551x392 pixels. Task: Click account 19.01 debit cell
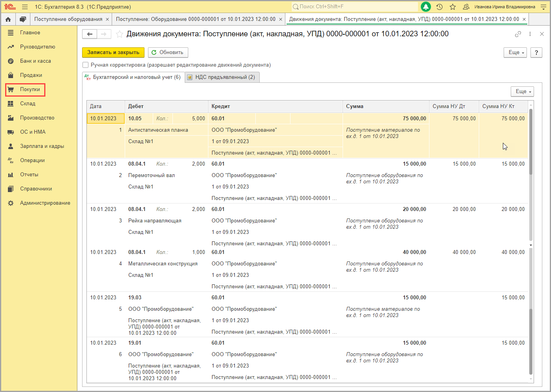[135, 343]
